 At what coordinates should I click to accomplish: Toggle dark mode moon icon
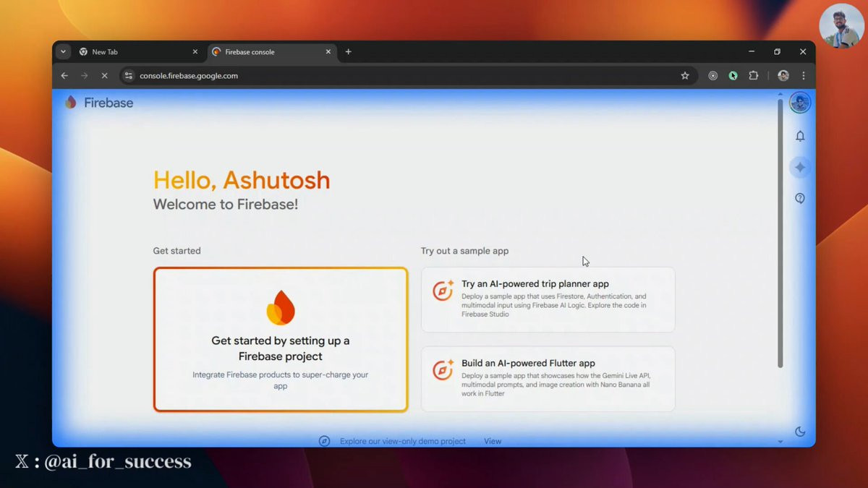tap(800, 432)
